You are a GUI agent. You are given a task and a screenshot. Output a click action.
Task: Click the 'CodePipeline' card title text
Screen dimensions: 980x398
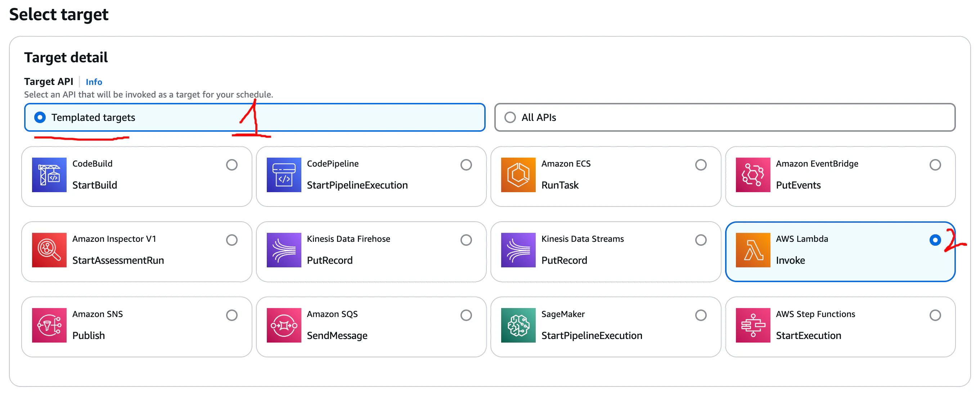pos(333,163)
